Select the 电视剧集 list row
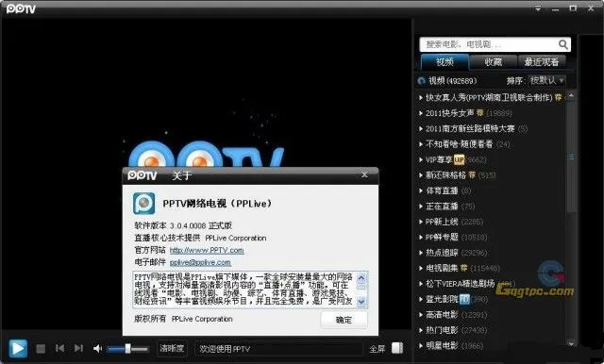Screen dimensions: 604x364 coord(491,268)
